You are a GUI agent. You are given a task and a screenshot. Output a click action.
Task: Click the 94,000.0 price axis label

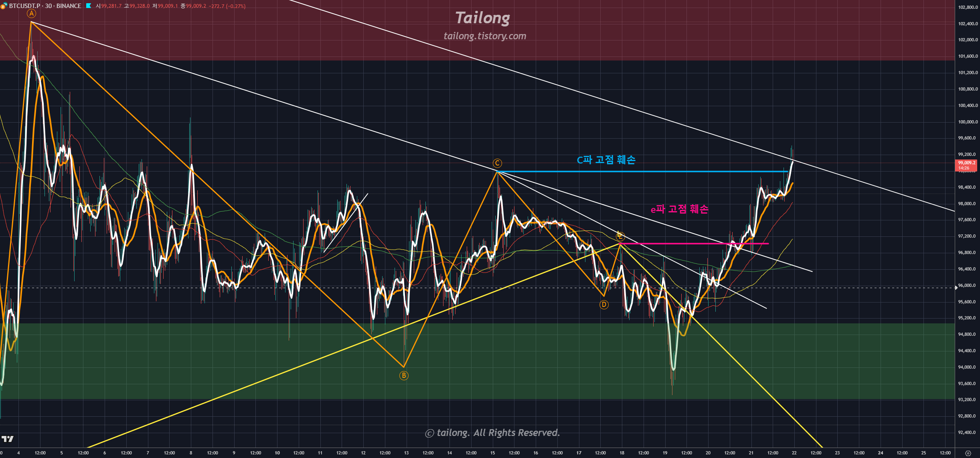point(968,367)
